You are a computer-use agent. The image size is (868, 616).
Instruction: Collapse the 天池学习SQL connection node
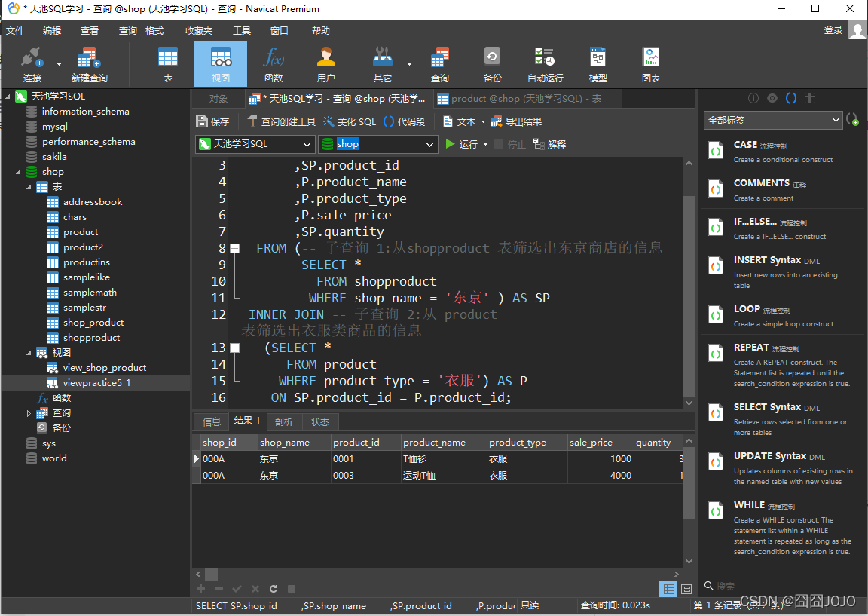coord(8,97)
